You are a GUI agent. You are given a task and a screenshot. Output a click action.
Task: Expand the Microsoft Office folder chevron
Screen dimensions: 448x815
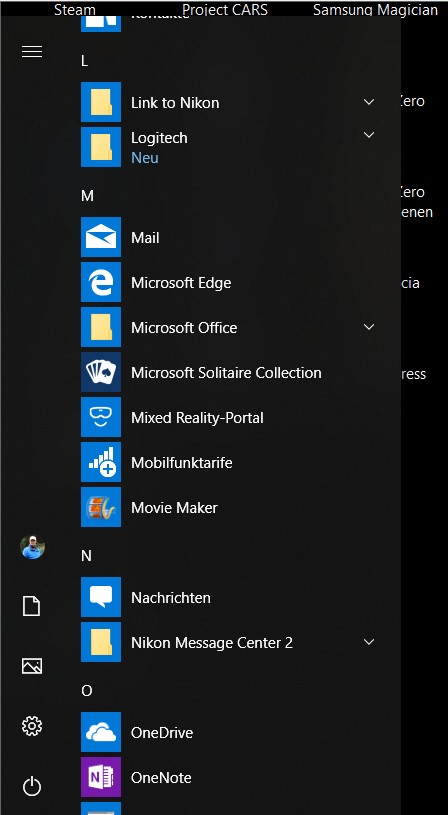pyautogui.click(x=369, y=327)
